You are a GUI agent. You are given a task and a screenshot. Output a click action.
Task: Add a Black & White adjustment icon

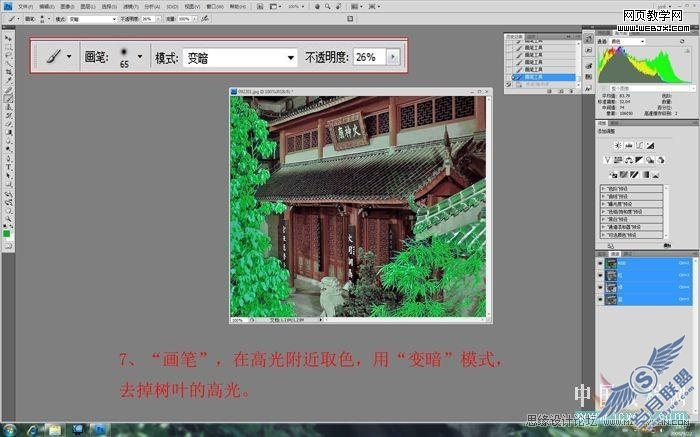(639, 160)
